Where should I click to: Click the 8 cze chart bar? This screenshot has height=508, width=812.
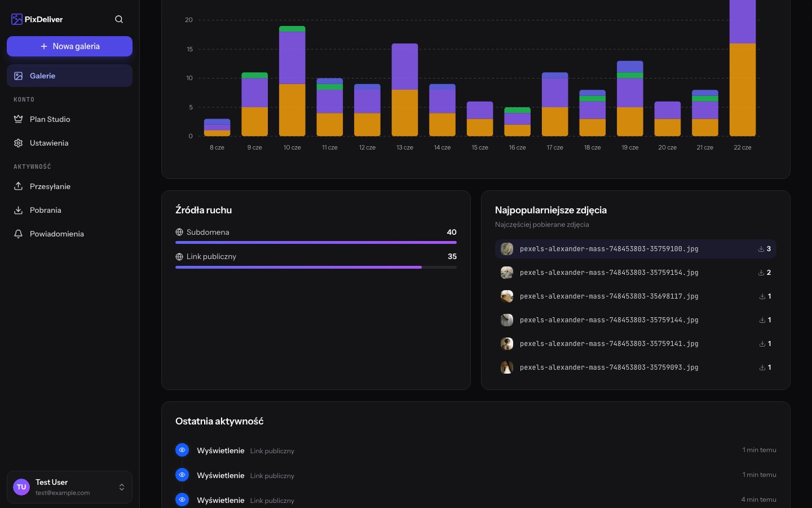tap(217, 128)
